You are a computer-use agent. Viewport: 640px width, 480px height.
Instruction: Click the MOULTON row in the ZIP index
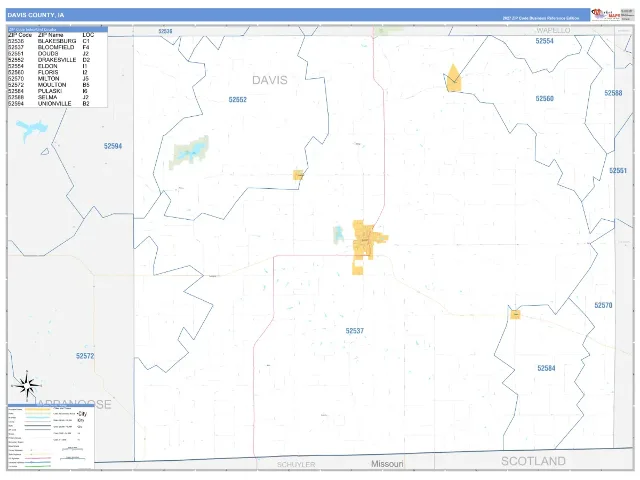pos(51,85)
